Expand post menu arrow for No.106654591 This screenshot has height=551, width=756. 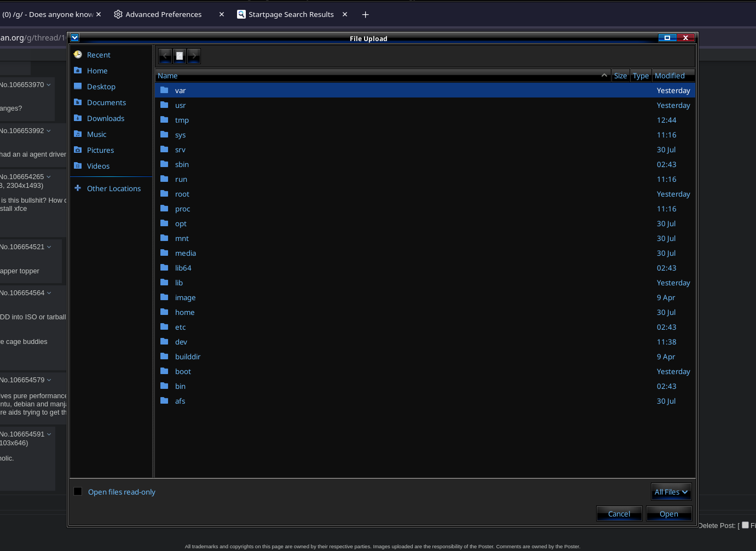coord(49,434)
